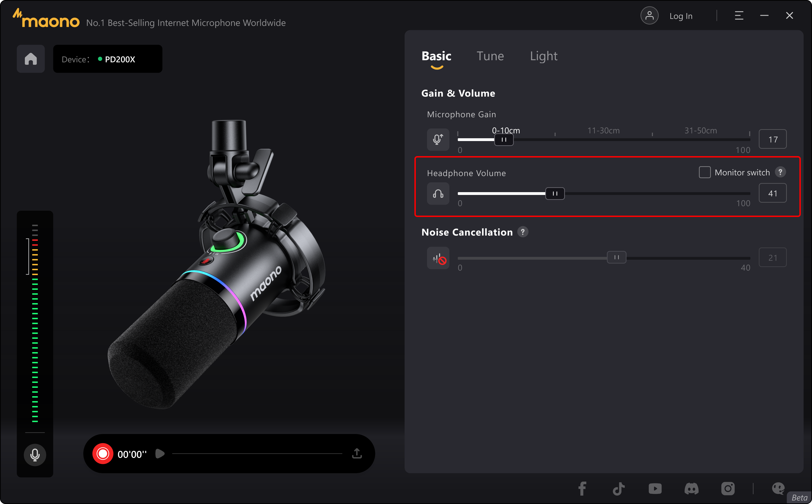Screen dimensions: 812x504
Task: Click the microphone icon above the recording bar
Action: [35, 454]
